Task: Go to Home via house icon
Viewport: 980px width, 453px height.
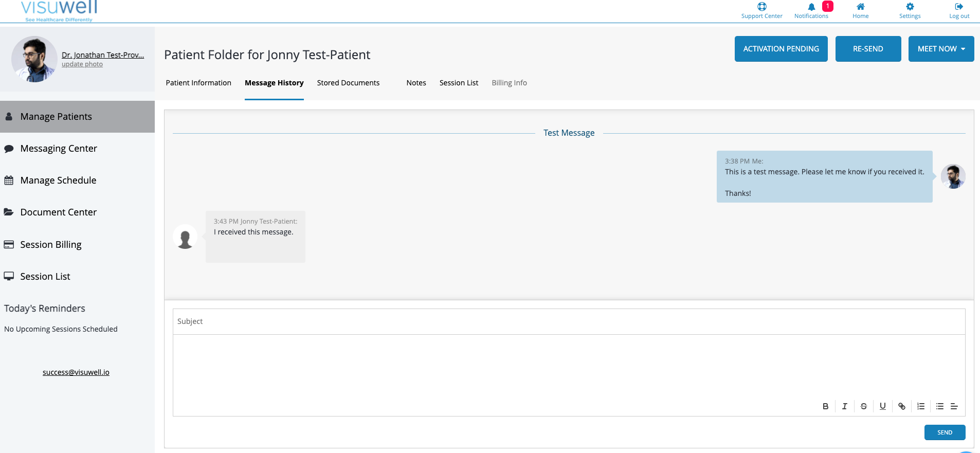Action: pyautogui.click(x=860, y=7)
